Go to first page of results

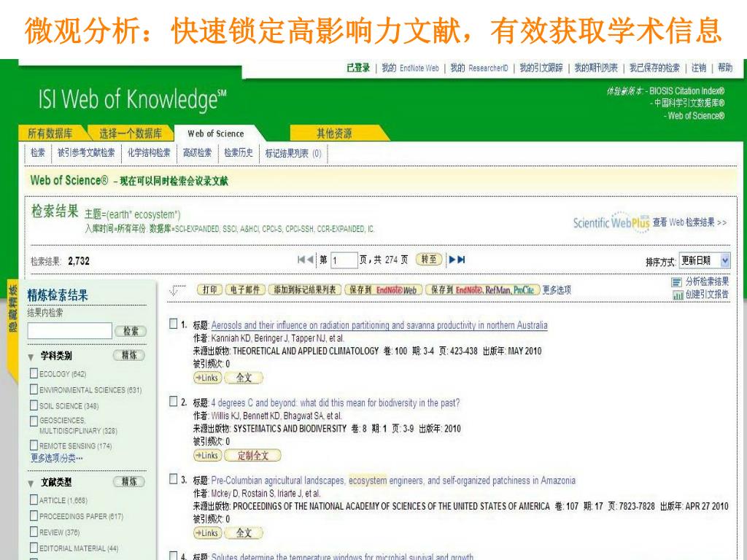click(x=301, y=260)
